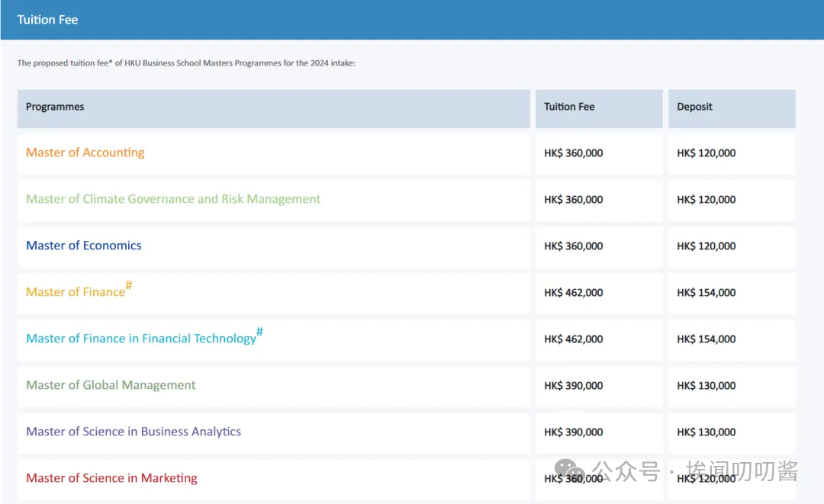Select Master of Economics tuition fee value
Viewport: 824px width, 504px height.
(x=573, y=246)
